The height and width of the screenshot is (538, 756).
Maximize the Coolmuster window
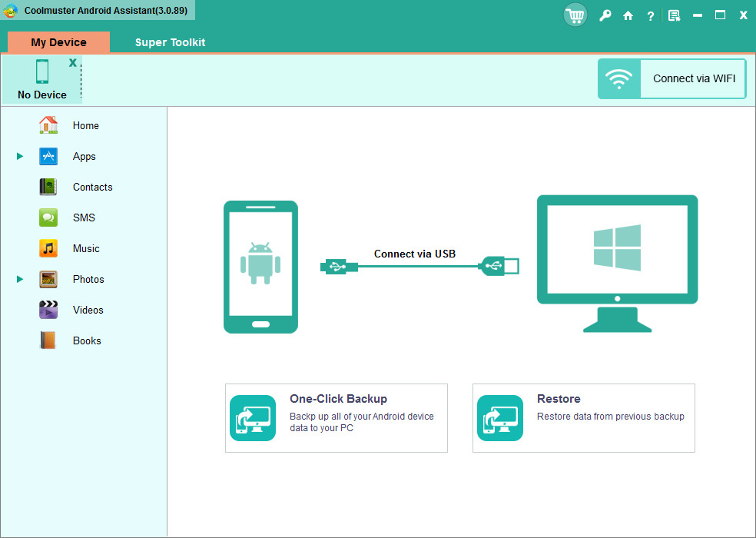click(x=721, y=15)
